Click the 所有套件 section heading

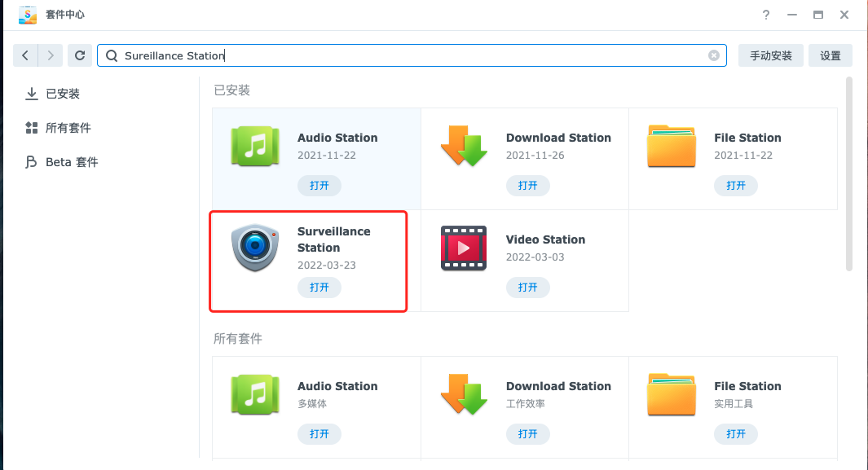pyautogui.click(x=238, y=338)
